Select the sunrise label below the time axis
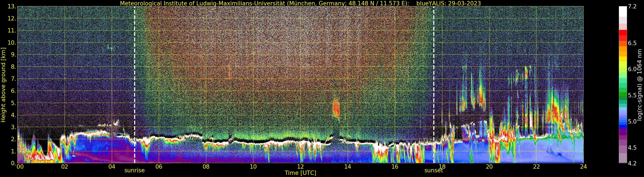This screenshot has width=644, height=177. point(135,171)
